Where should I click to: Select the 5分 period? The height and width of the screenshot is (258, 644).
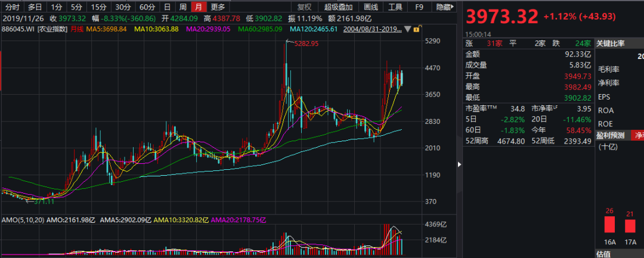pyautogui.click(x=76, y=7)
